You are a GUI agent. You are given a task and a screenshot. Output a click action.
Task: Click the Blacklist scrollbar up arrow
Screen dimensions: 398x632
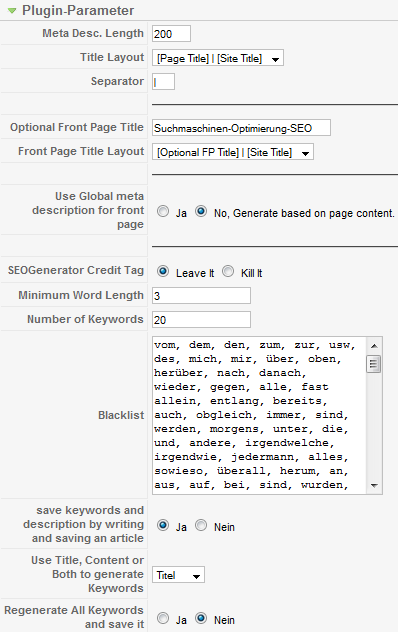click(x=374, y=346)
